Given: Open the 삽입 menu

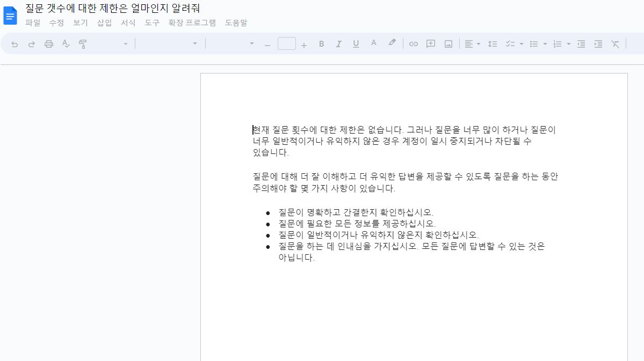Looking at the screenshot, I should (x=104, y=23).
